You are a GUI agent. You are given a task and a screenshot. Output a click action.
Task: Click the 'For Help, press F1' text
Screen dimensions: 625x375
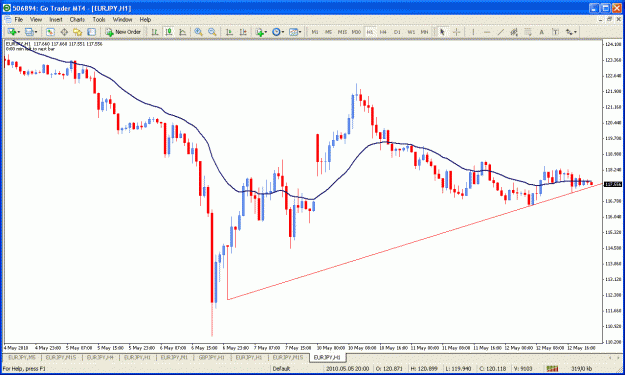(24, 369)
